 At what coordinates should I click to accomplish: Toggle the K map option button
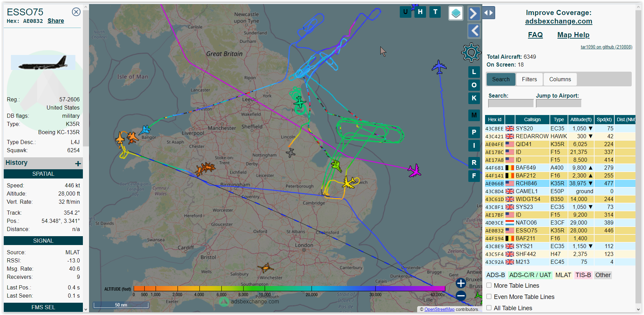[474, 98]
